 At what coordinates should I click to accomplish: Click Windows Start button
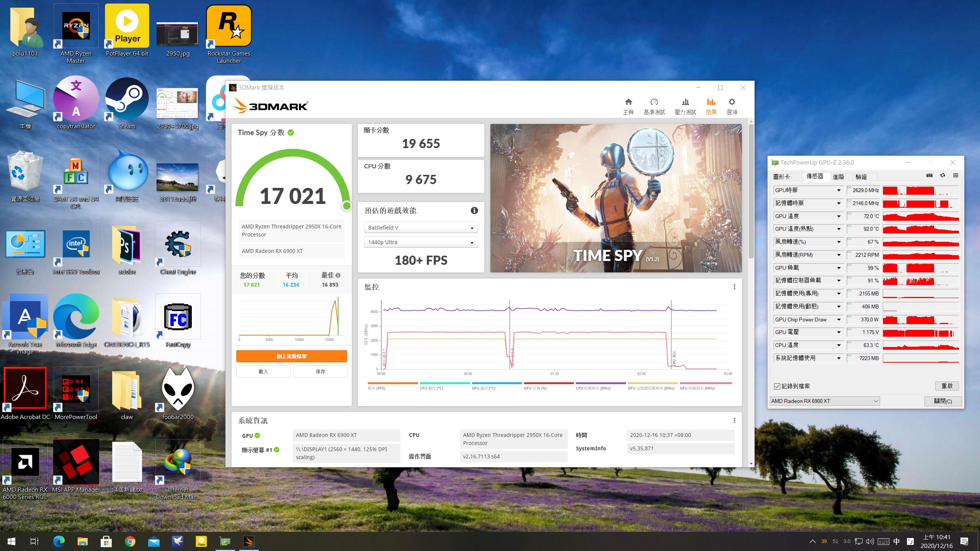point(11,541)
